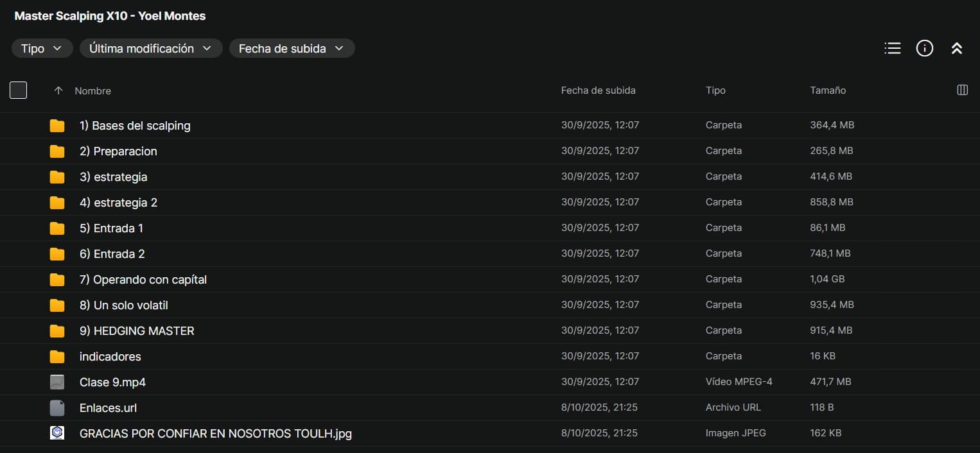The width and height of the screenshot is (980, 453).
Task: Open the Fecha de subida filter dropdown
Action: [x=292, y=49]
